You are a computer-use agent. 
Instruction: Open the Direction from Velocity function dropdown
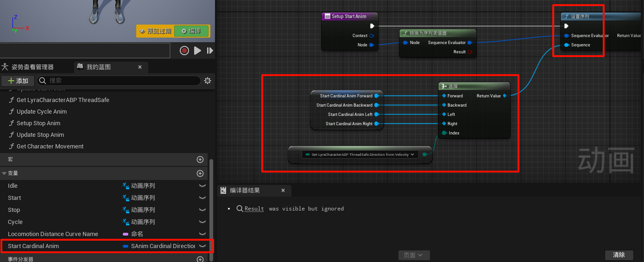point(360,154)
